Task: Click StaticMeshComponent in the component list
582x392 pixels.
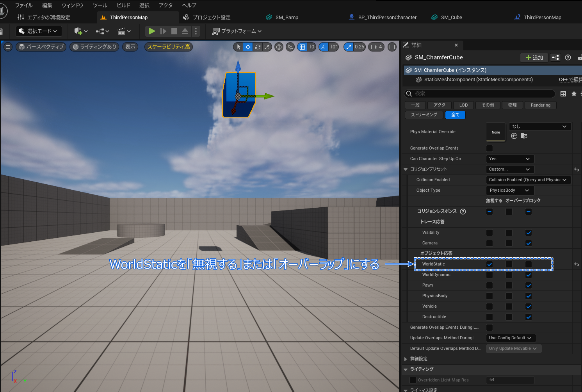Action: coord(475,80)
